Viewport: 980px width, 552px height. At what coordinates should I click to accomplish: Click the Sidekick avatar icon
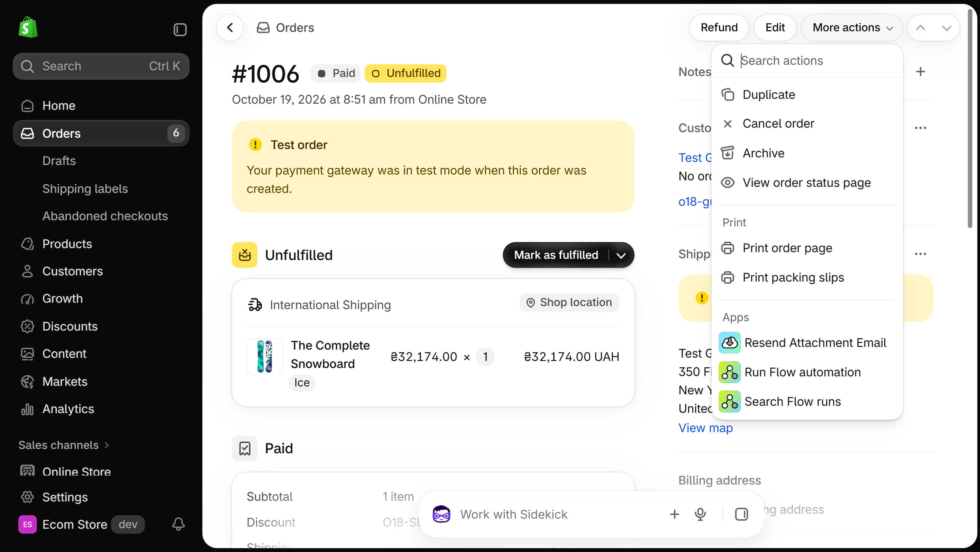(x=441, y=514)
